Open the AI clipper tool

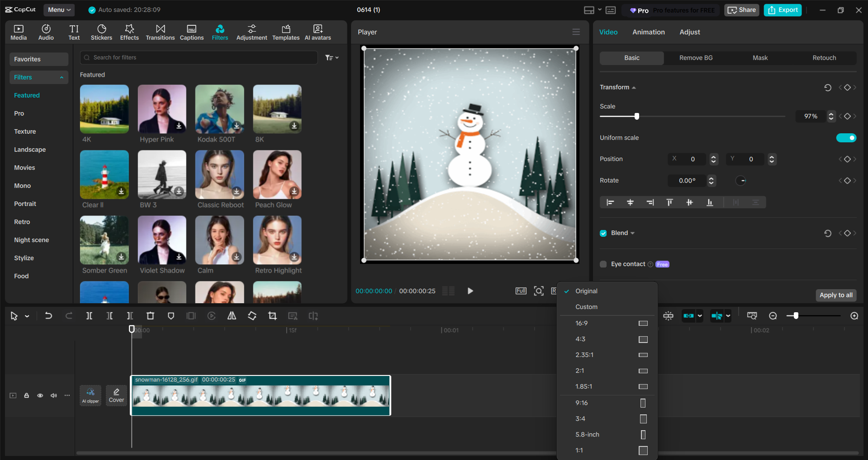[x=90, y=395]
